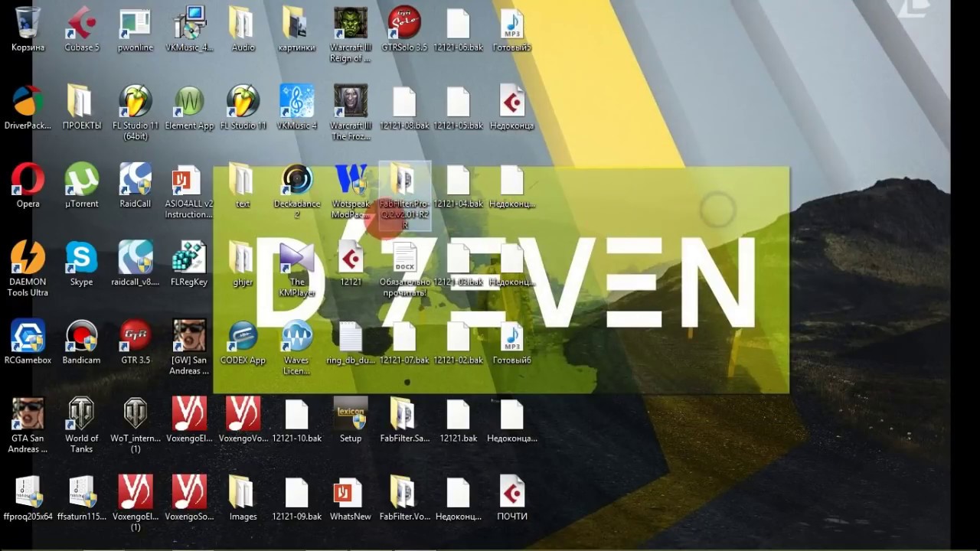Open the ПОЧТИ Cubase project file
Viewport: 980px width, 551px height.
click(511, 497)
